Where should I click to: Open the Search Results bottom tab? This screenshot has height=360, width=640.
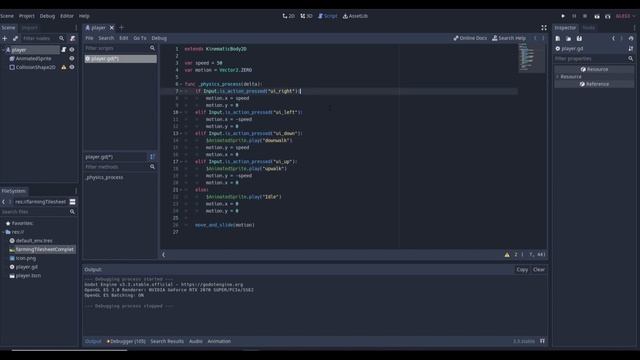167,341
